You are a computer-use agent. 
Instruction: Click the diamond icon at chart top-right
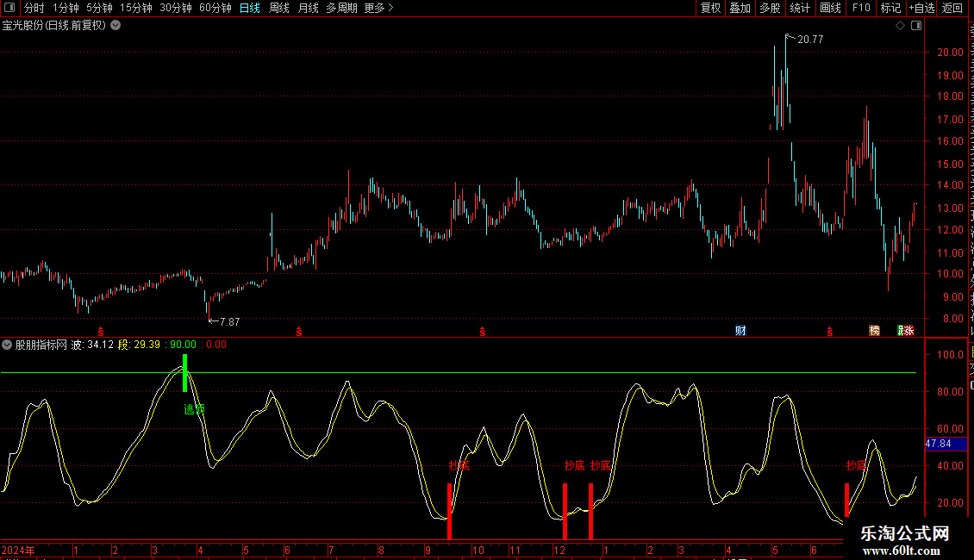(x=900, y=26)
